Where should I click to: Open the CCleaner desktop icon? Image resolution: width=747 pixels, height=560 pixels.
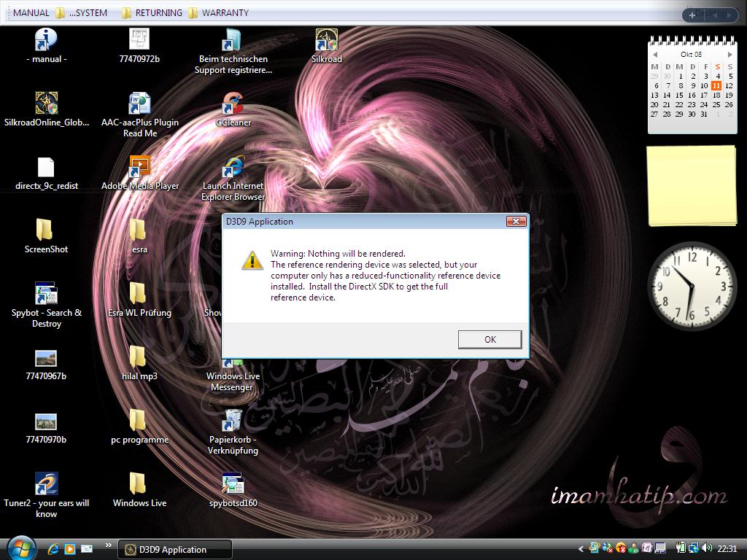pos(233,104)
